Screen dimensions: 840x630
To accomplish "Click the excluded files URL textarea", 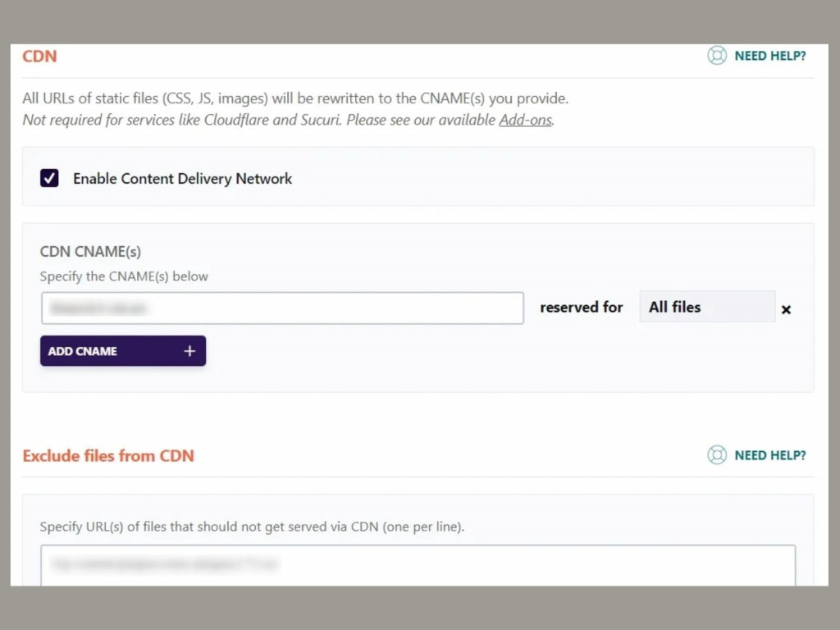I will [418, 564].
